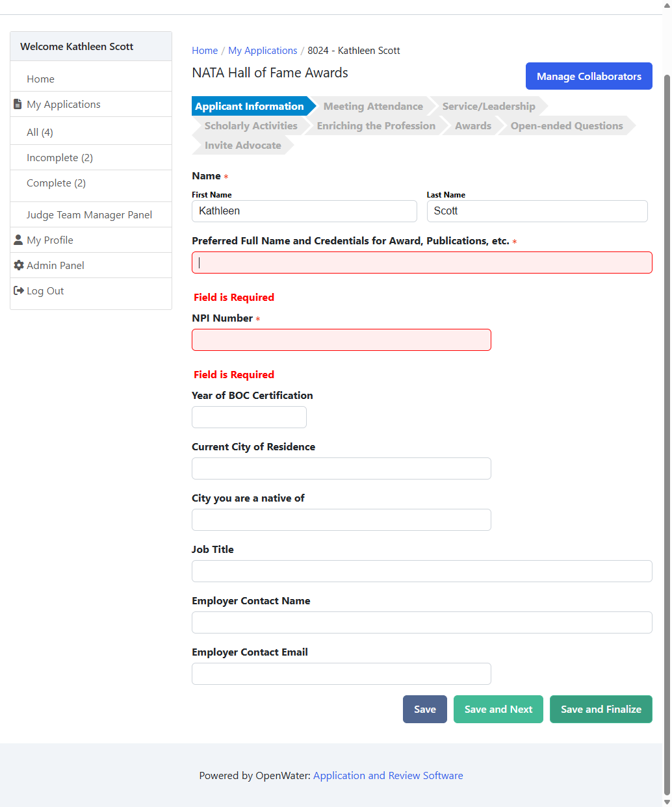672x807 pixels.
Task: Click the Year of BOC Certification field
Action: point(249,417)
